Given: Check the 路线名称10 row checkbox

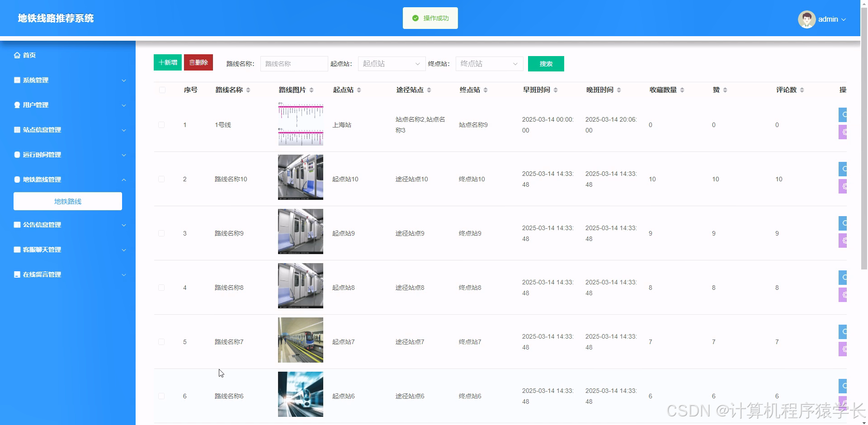Looking at the screenshot, I should point(161,179).
